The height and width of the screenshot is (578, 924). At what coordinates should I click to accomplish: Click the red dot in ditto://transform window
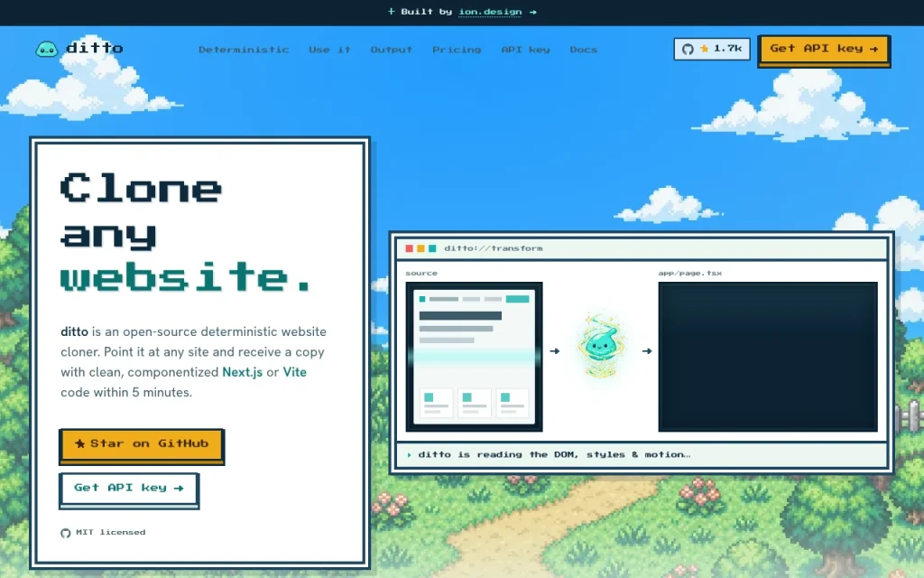tap(409, 248)
